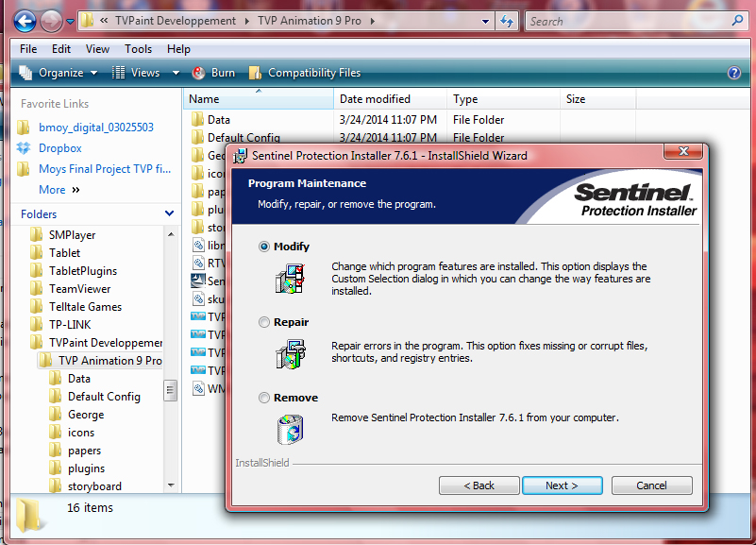Screen dimensions: 756x545
Task: Select icons folder in tree
Action: pos(81,433)
